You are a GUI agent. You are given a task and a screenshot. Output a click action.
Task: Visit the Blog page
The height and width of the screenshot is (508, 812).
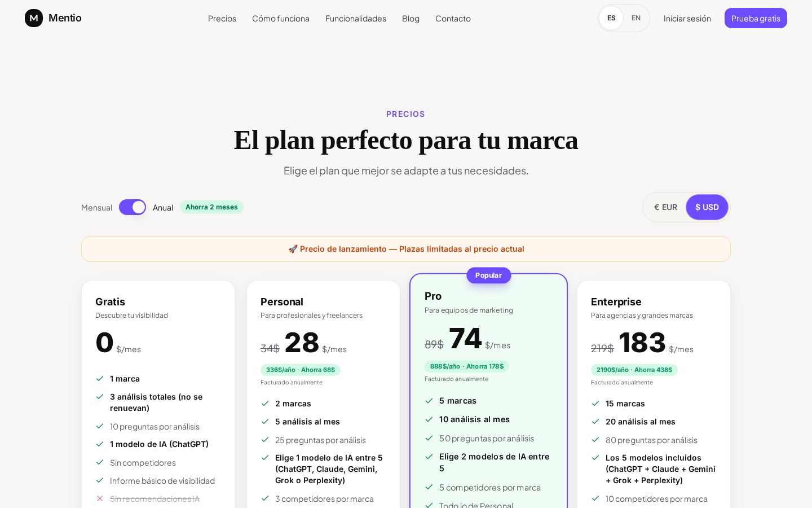pos(411,19)
